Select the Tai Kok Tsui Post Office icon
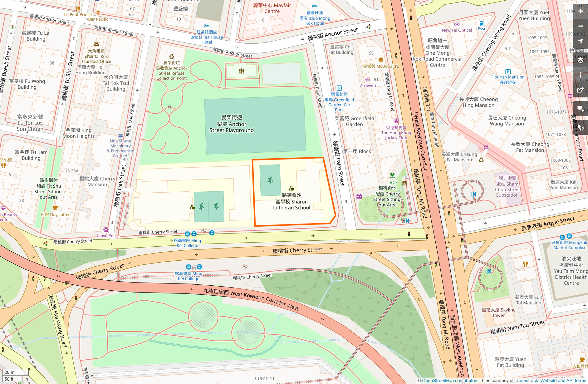The image size is (588, 384). click(x=97, y=44)
